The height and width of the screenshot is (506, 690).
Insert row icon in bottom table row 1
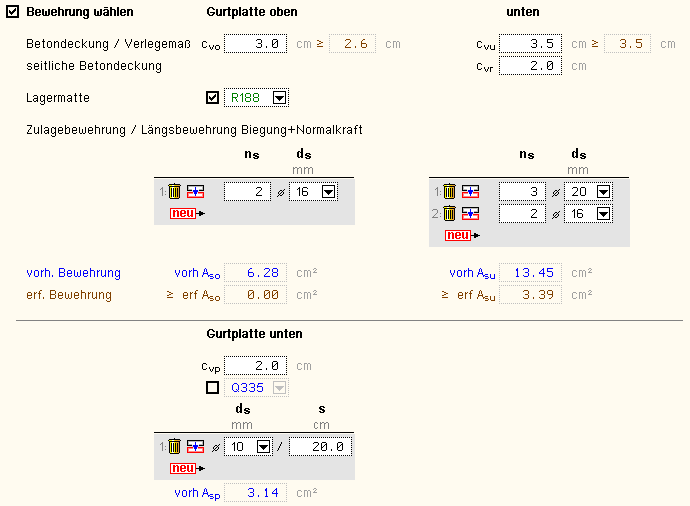[469, 192]
